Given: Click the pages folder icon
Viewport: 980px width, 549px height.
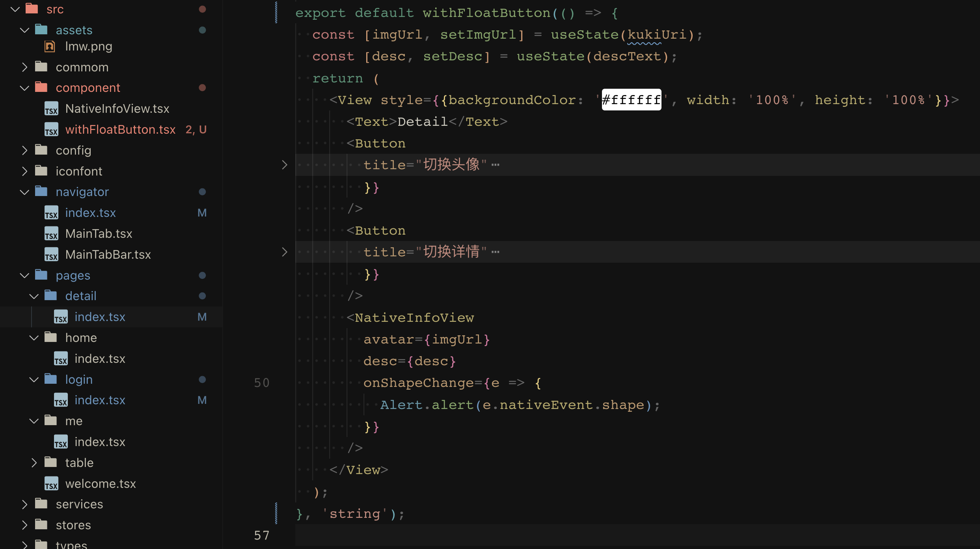Looking at the screenshot, I should point(41,275).
